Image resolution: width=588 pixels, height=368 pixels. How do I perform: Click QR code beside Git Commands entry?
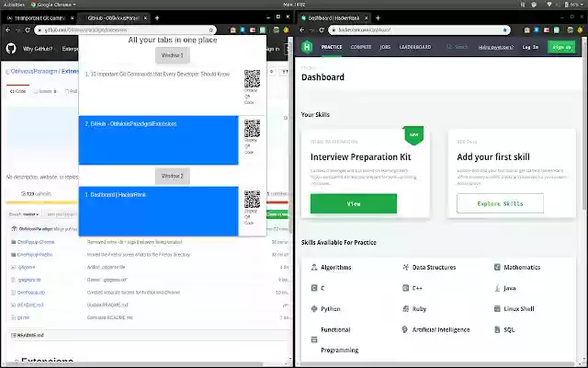pyautogui.click(x=252, y=78)
